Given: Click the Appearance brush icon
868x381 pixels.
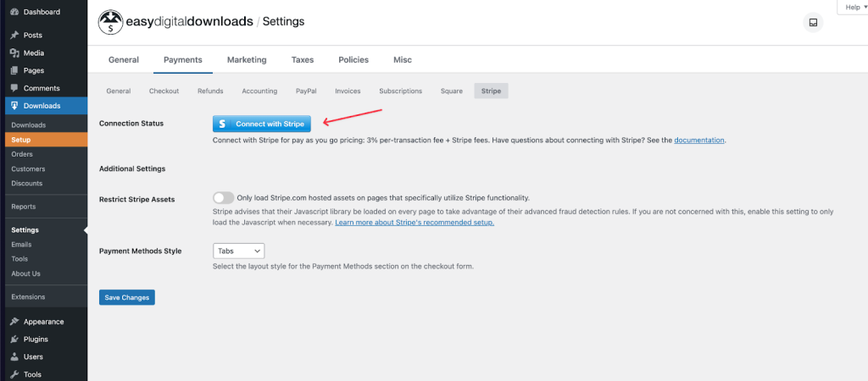Looking at the screenshot, I should point(14,322).
